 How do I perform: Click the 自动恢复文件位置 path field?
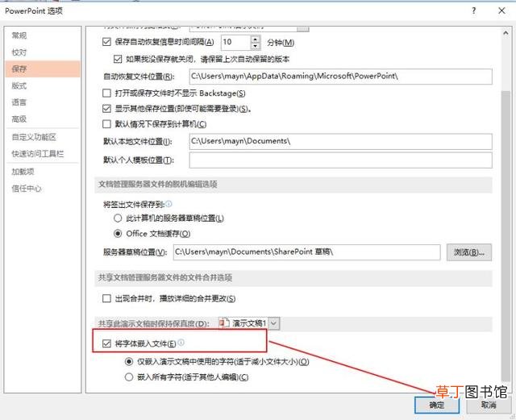click(x=340, y=77)
